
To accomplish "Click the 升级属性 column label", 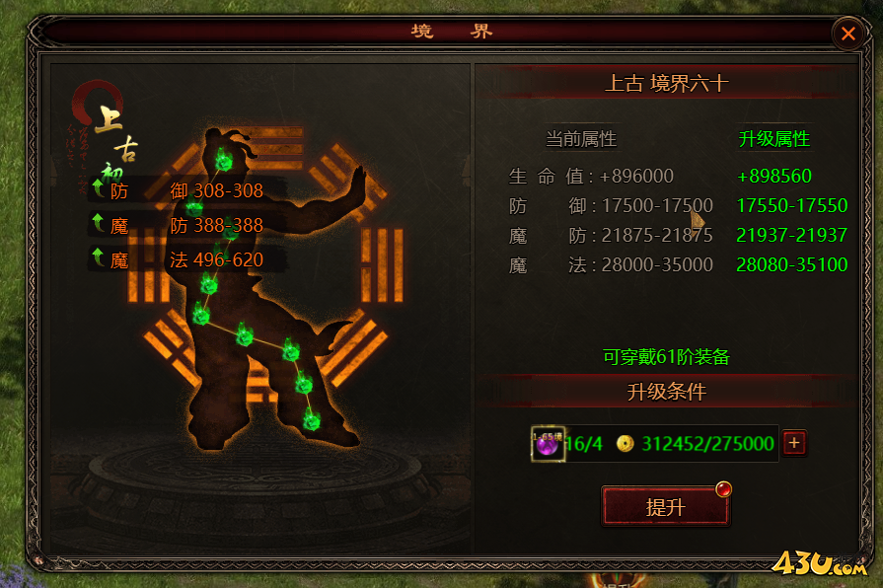I will click(x=774, y=138).
